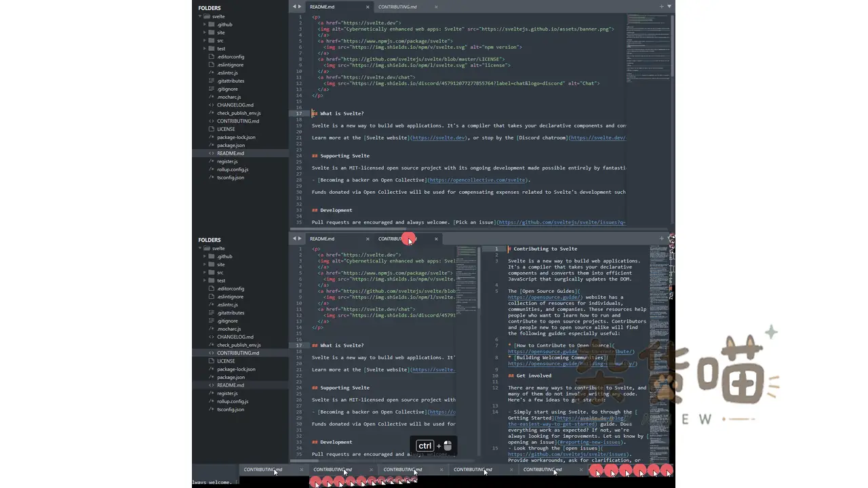
Task: Expand src folder in lower sidebar
Action: point(204,272)
